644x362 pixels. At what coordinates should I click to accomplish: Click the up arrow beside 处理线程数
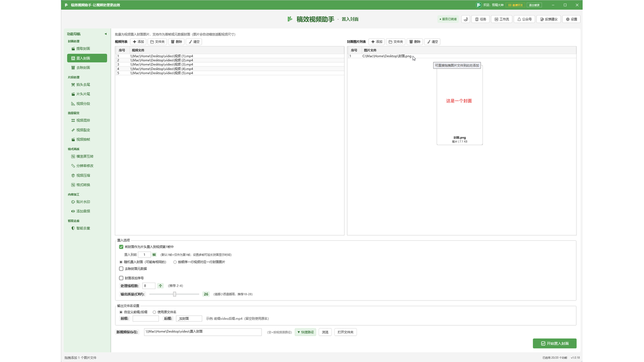[x=160, y=286]
